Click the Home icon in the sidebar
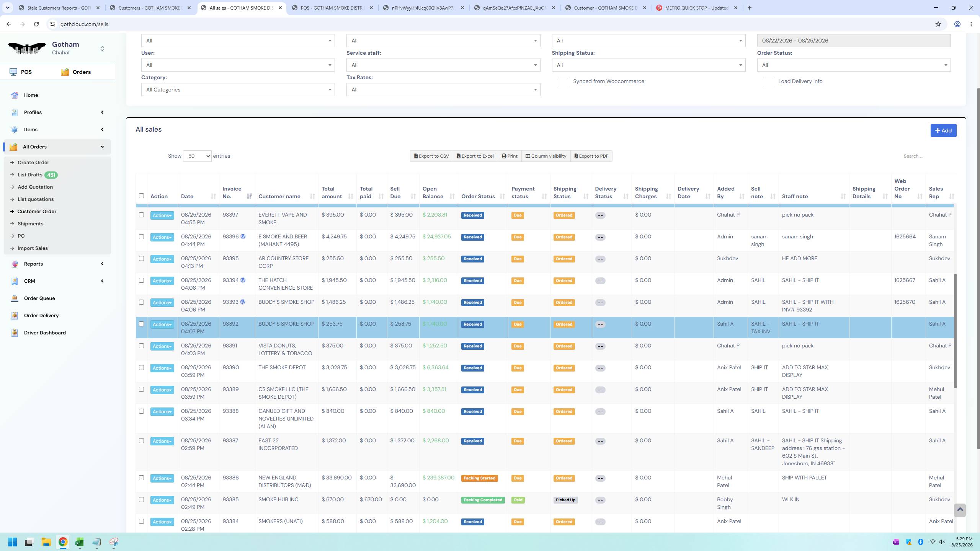 (x=15, y=95)
